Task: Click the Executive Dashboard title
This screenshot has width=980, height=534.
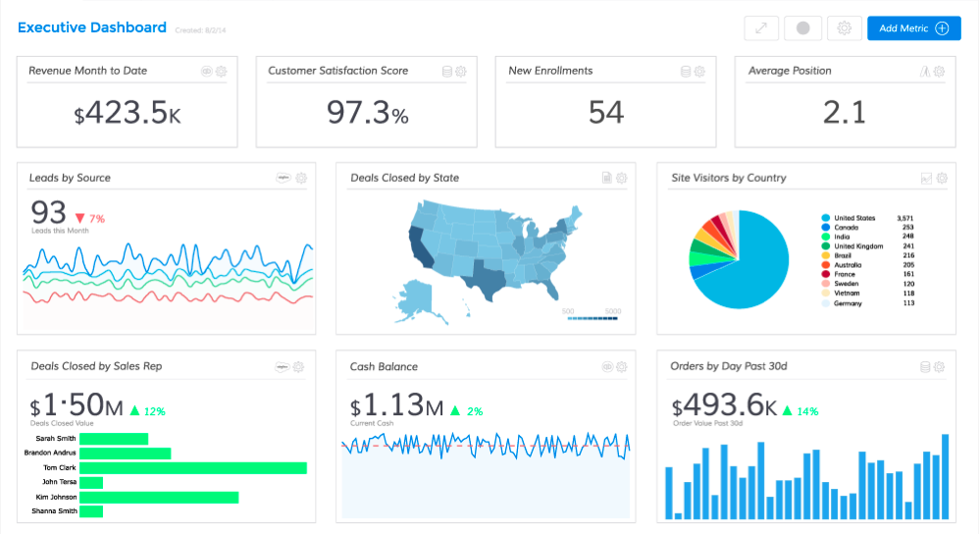Action: (92, 27)
